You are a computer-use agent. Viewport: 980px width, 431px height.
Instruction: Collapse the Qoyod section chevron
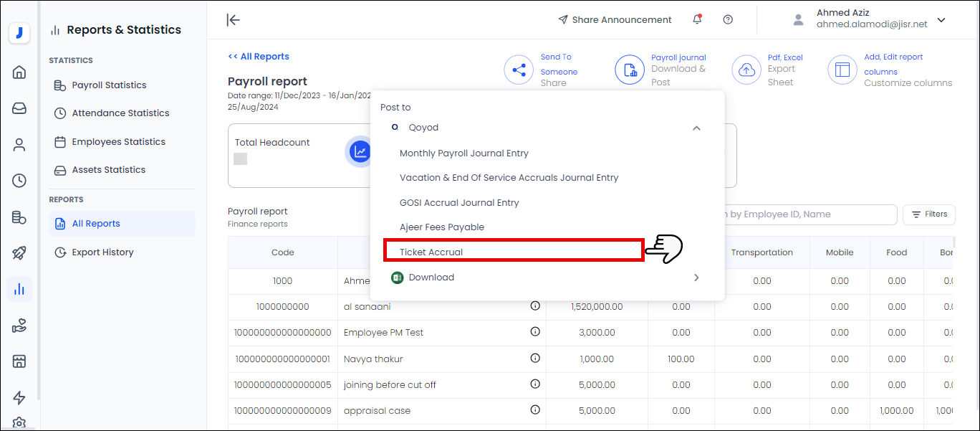tap(696, 128)
